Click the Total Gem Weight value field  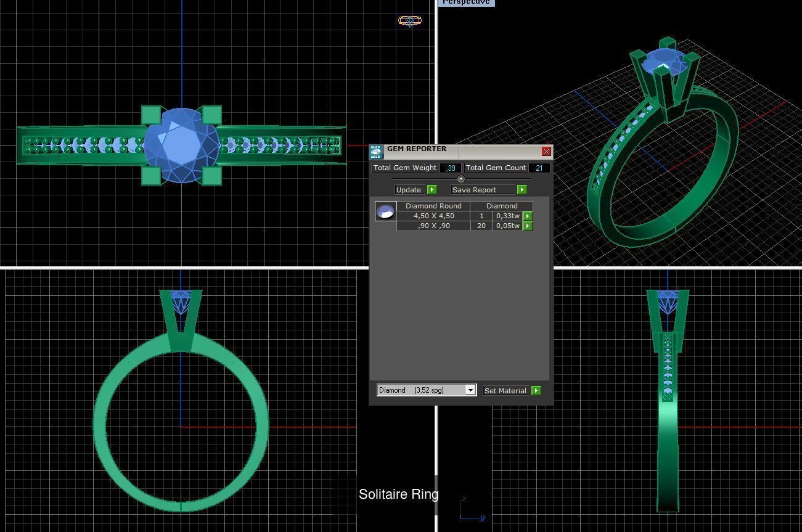click(451, 168)
